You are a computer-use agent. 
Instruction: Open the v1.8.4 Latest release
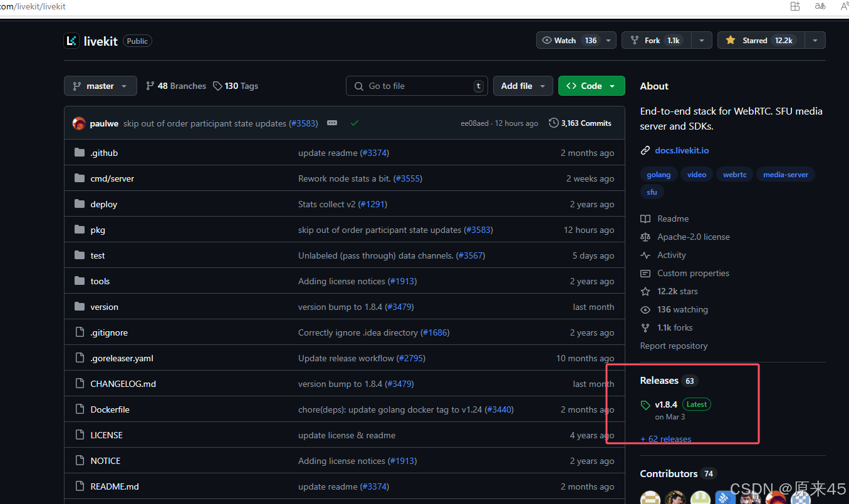[x=676, y=404]
